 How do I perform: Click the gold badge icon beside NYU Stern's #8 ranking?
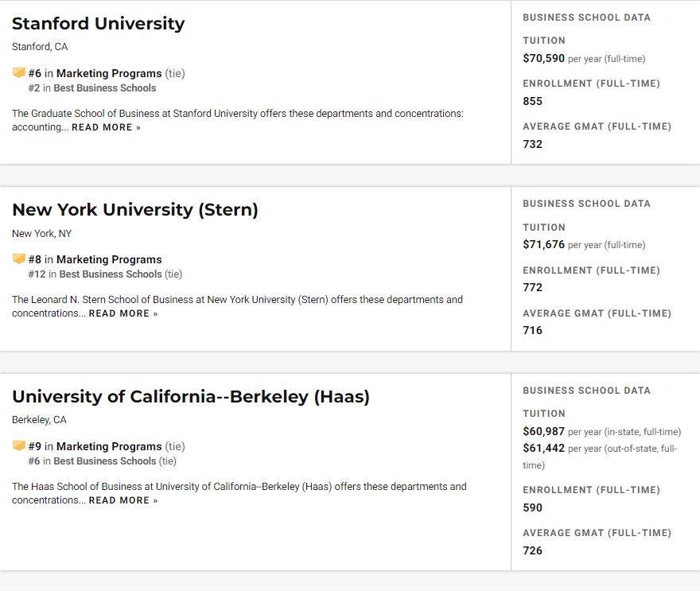tap(19, 259)
